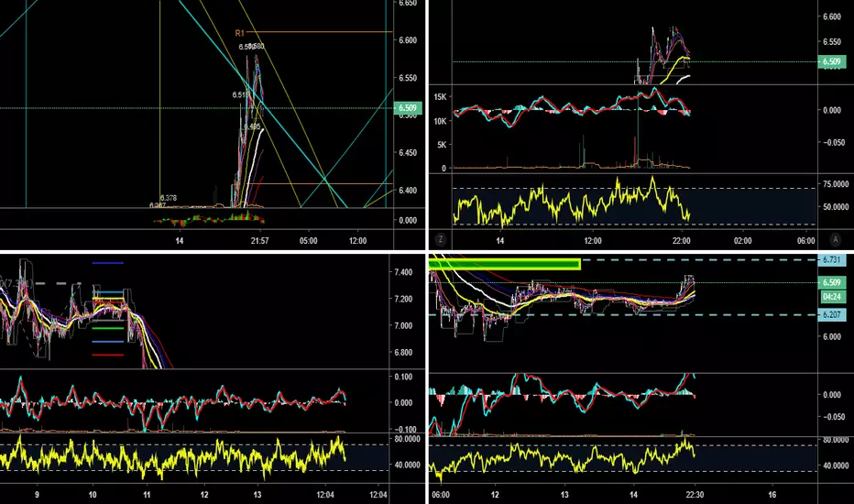The image size is (854, 504).
Task: Select the green and yellow rectangle drawing
Action: coord(504,264)
